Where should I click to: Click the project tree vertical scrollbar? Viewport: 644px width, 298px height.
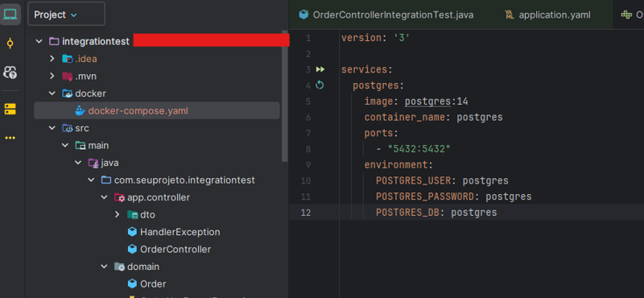point(285,95)
